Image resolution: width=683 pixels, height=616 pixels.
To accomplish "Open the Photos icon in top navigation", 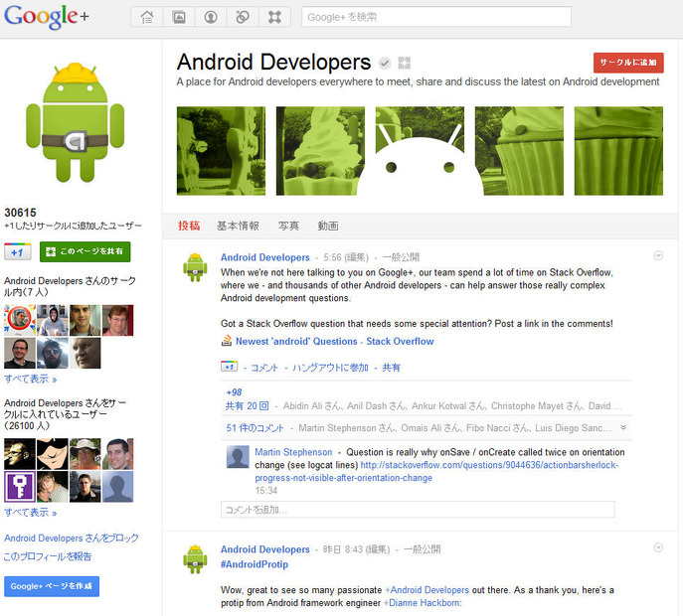I will click(179, 17).
